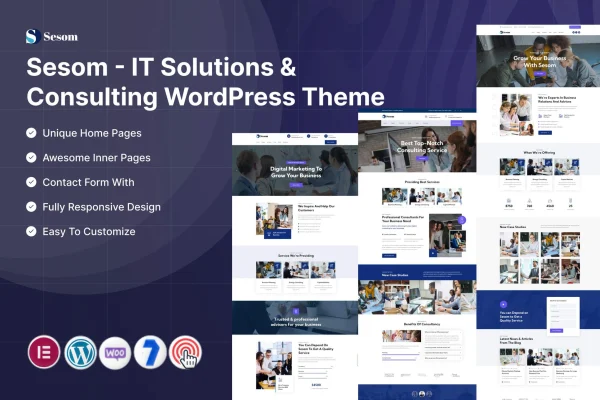Screen dimensions: 600x400
Task: Select the 'Fully Responsive Design' text
Action: [x=101, y=207]
